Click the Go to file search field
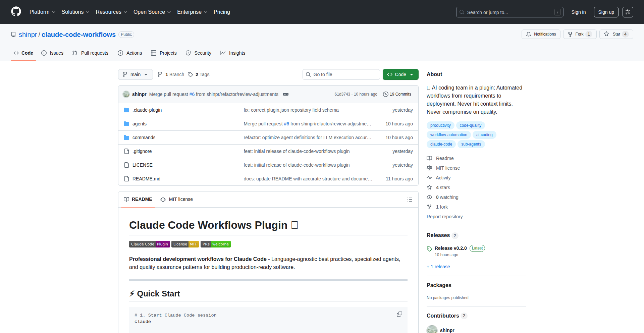 (x=341, y=74)
